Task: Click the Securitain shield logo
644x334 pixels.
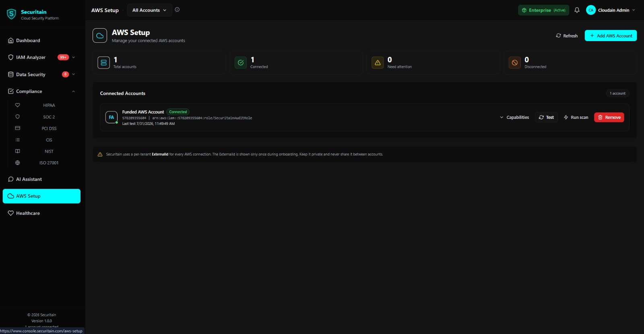Action: click(11, 14)
